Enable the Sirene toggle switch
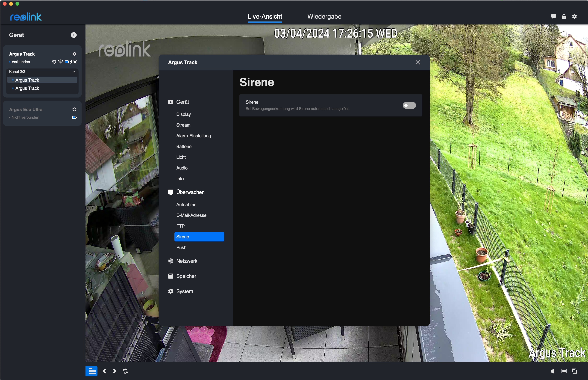Screen dimensions: 588x380 pyautogui.click(x=409, y=105)
